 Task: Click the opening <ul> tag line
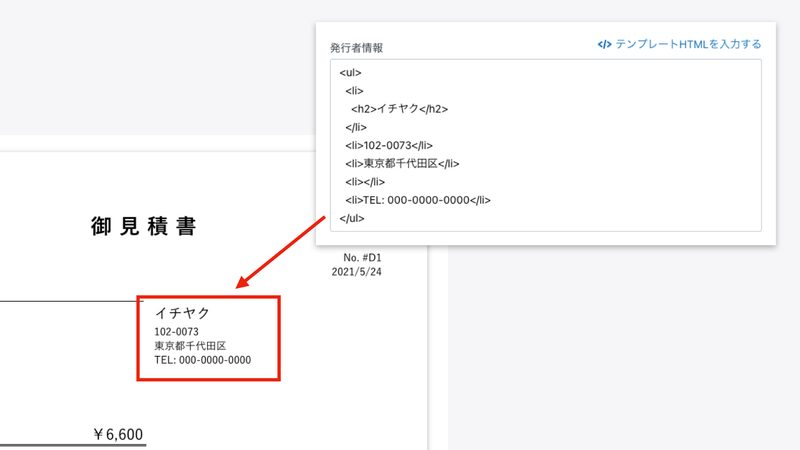click(x=351, y=72)
